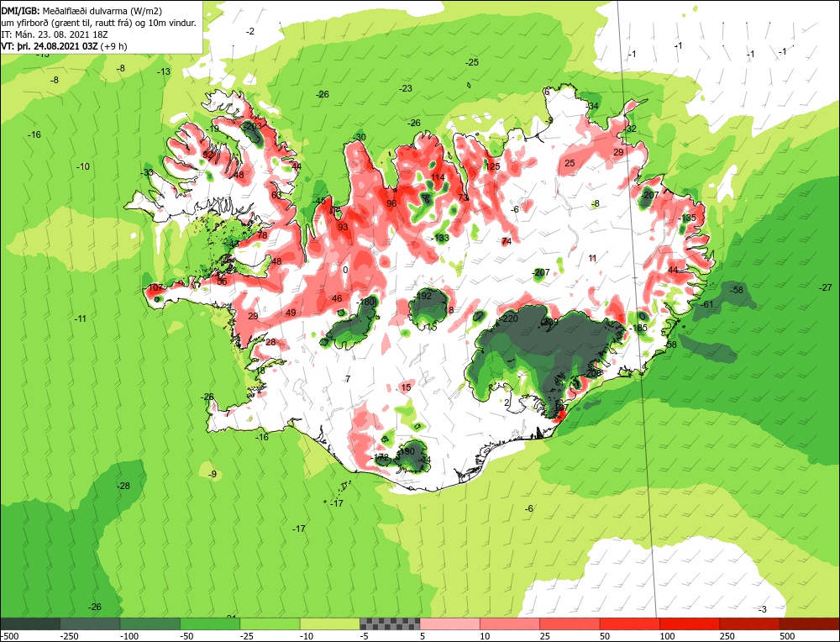Pick the legend swatch between 25 and 50

[570, 624]
